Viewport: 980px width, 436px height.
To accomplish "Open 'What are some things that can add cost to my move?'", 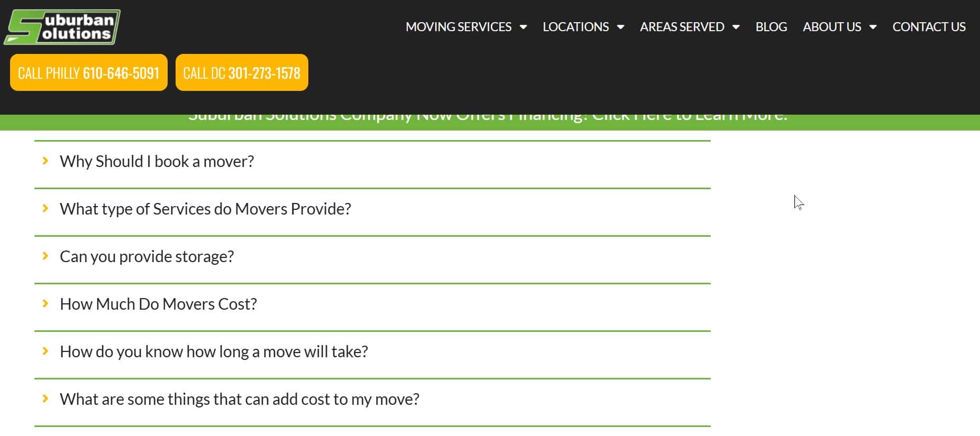I will coord(240,399).
